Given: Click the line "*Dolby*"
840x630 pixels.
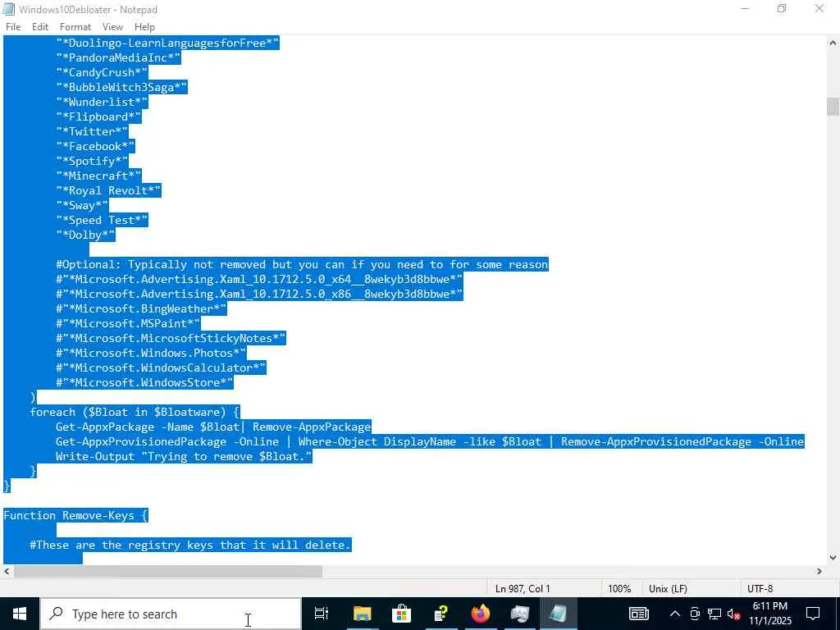Looking at the screenshot, I should (x=85, y=235).
